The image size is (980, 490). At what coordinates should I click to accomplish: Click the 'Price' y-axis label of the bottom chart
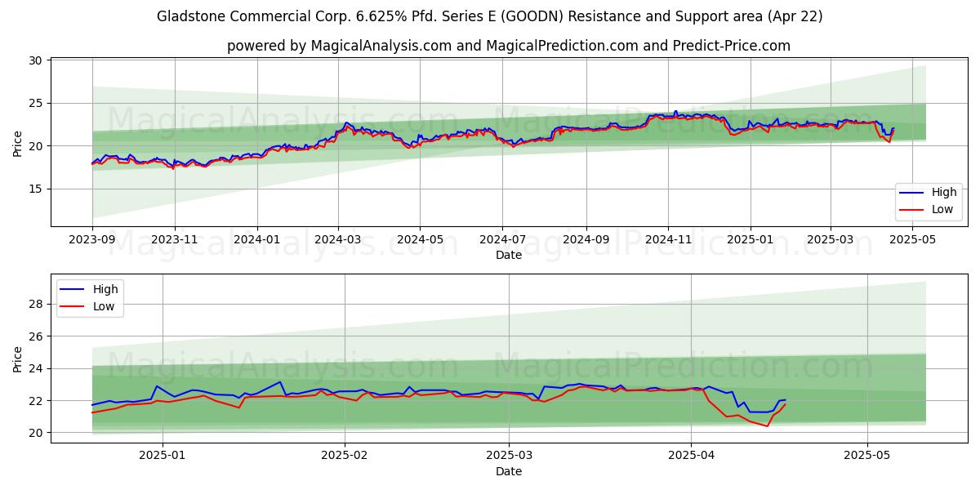(18, 359)
